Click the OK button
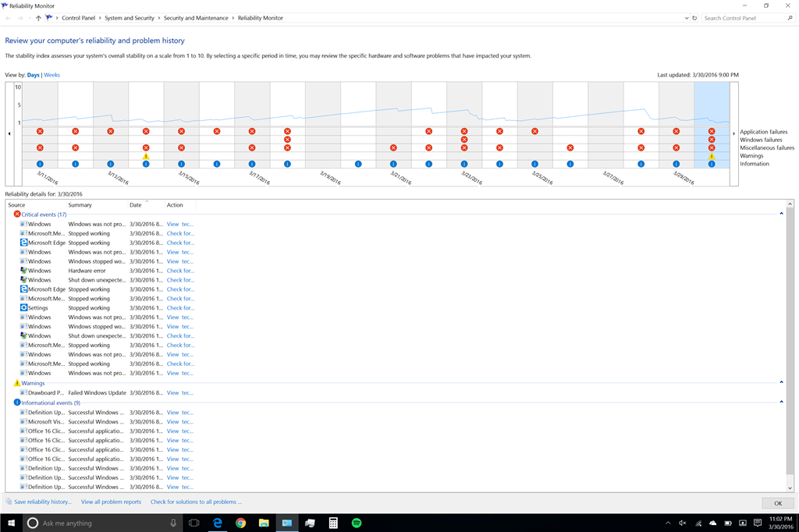The image size is (799, 532). pyautogui.click(x=778, y=503)
